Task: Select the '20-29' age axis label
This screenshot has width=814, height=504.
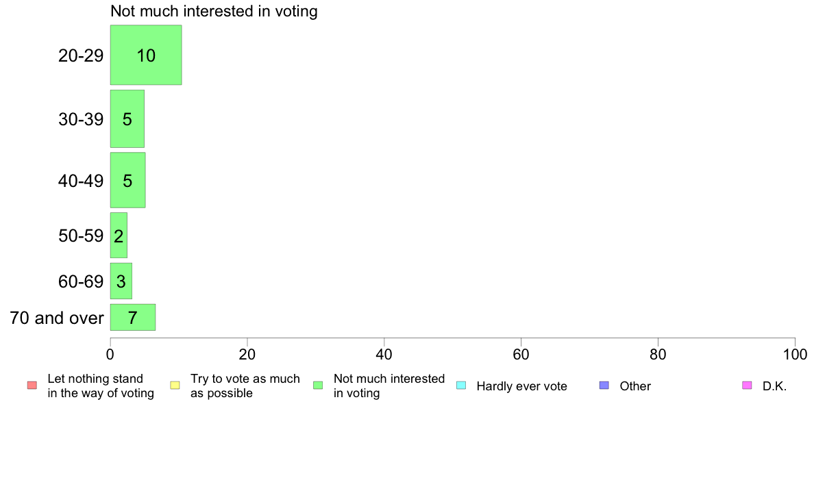Action: (81, 55)
